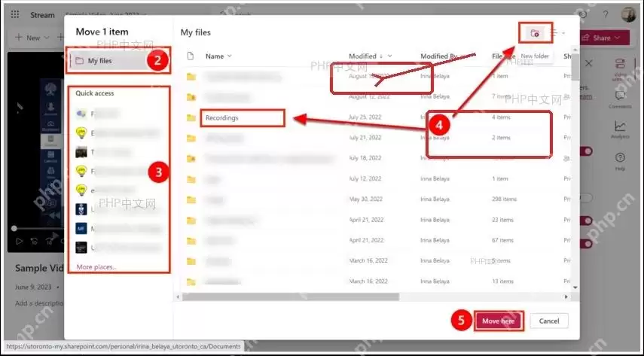644x356 pixels.
Task: Click the vertical scrollbar down arrow
Action: pos(575,288)
